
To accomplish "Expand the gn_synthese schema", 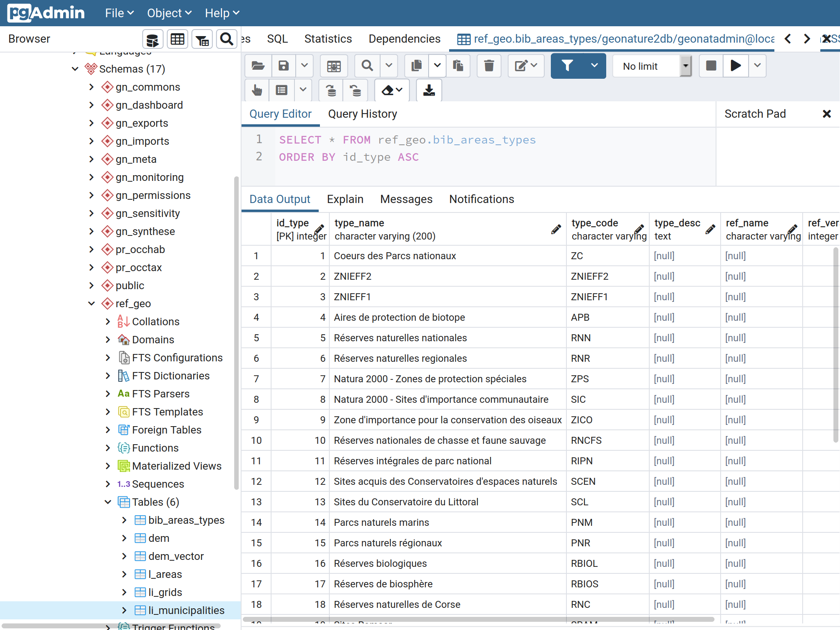I will [91, 231].
